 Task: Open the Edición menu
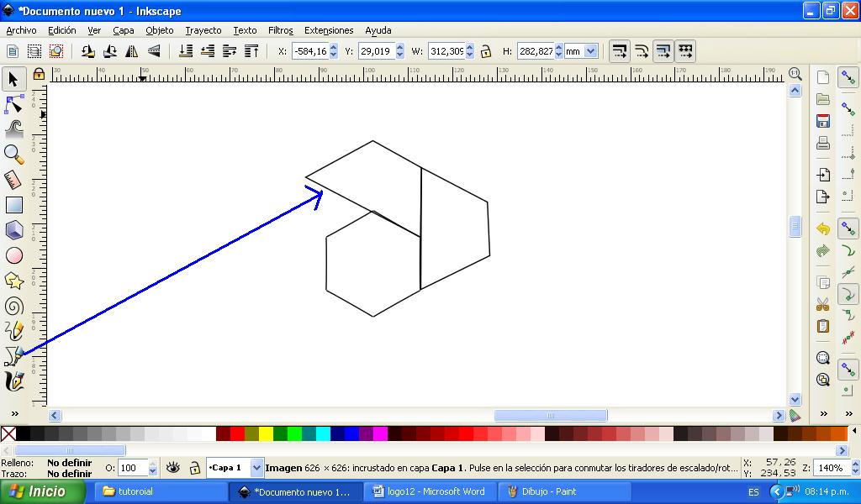62,30
